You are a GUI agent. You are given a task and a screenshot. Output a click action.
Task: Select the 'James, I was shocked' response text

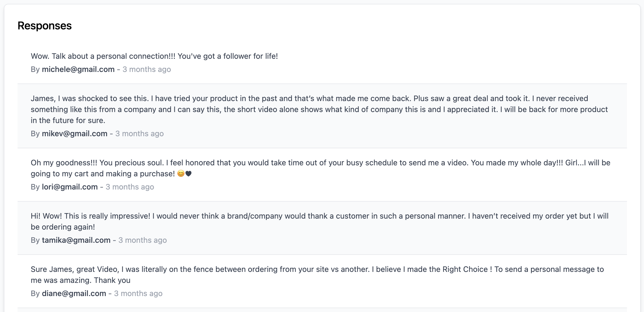point(319,110)
